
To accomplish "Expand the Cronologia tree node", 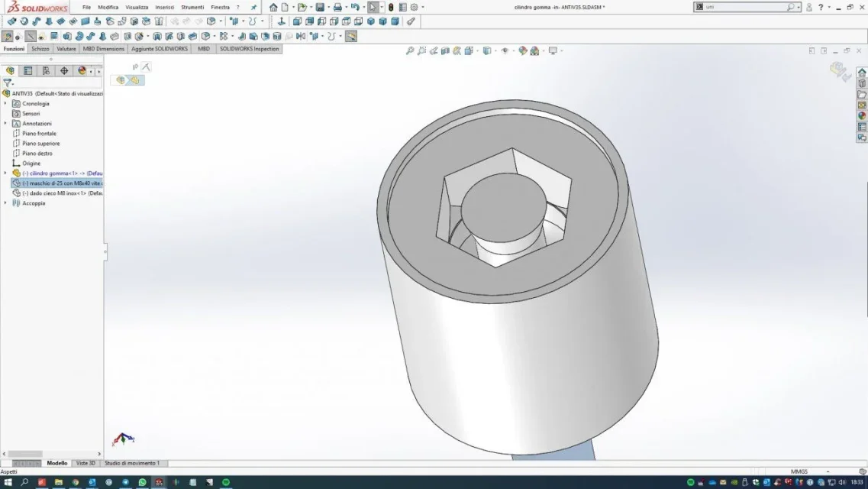I will tap(5, 104).
